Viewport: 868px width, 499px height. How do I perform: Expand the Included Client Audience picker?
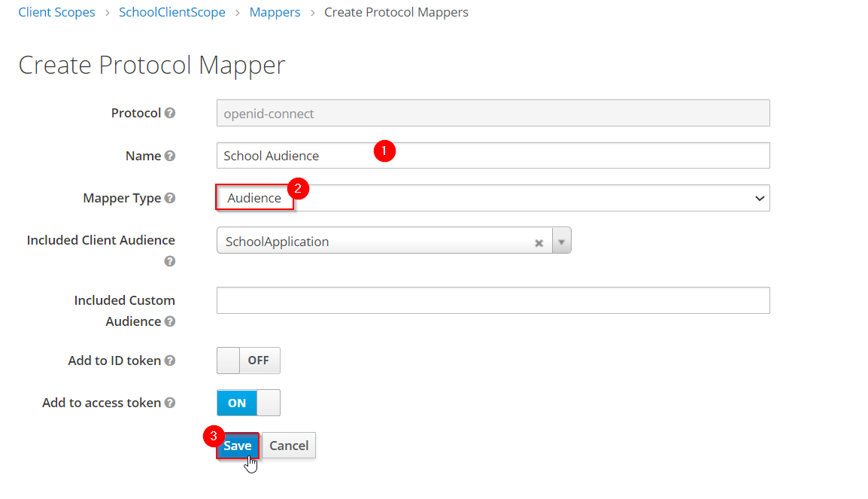(562, 242)
